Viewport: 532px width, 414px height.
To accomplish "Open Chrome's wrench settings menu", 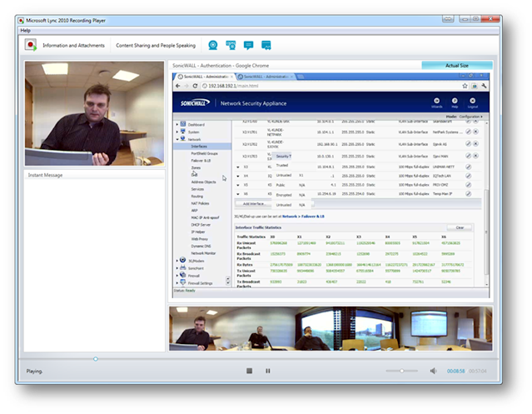I will (x=484, y=86).
